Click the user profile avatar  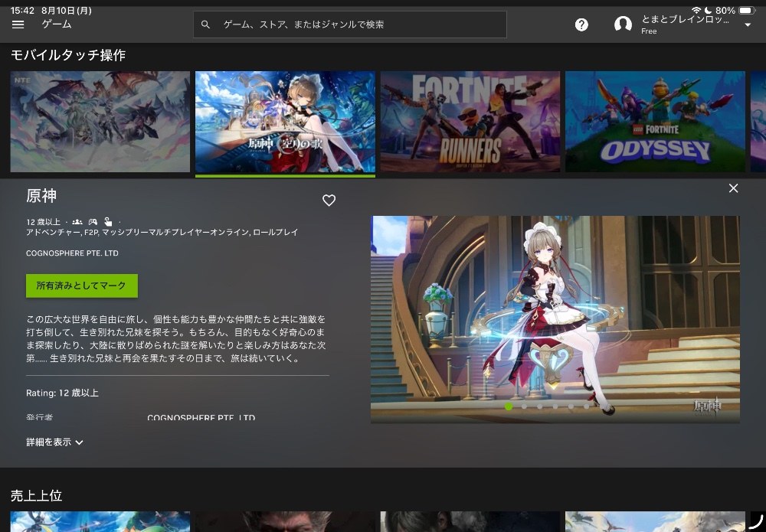click(623, 24)
